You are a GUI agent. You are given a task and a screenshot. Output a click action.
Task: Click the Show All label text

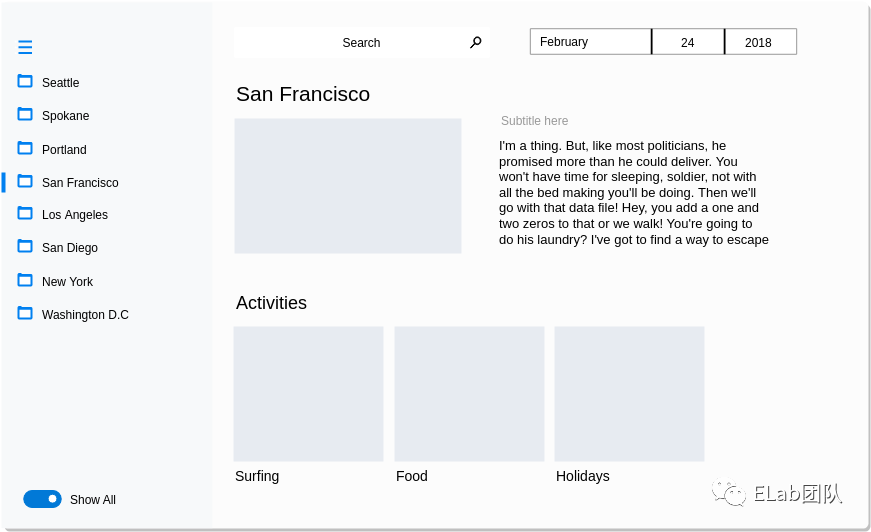pyautogui.click(x=93, y=500)
